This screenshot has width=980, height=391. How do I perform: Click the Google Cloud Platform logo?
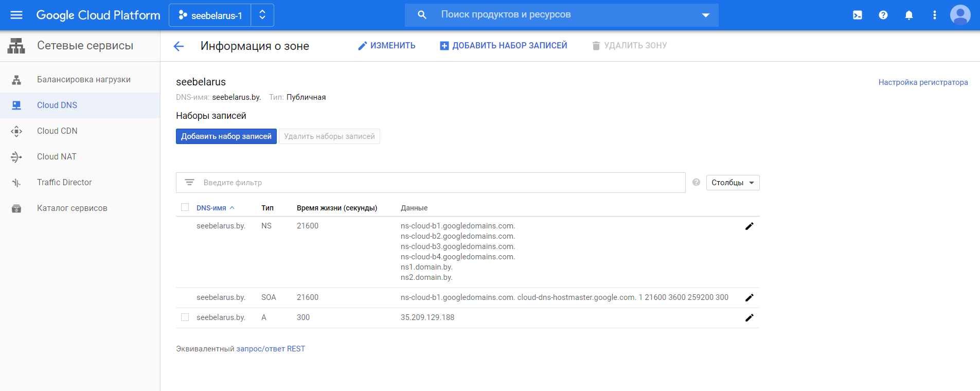pos(98,15)
